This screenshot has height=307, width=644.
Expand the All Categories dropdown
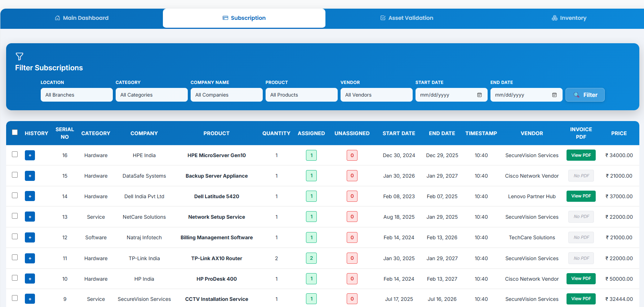click(152, 95)
